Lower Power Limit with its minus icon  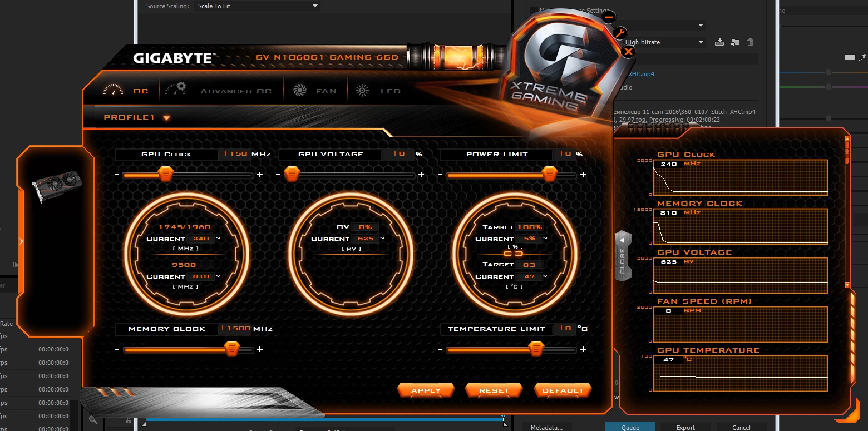[440, 175]
